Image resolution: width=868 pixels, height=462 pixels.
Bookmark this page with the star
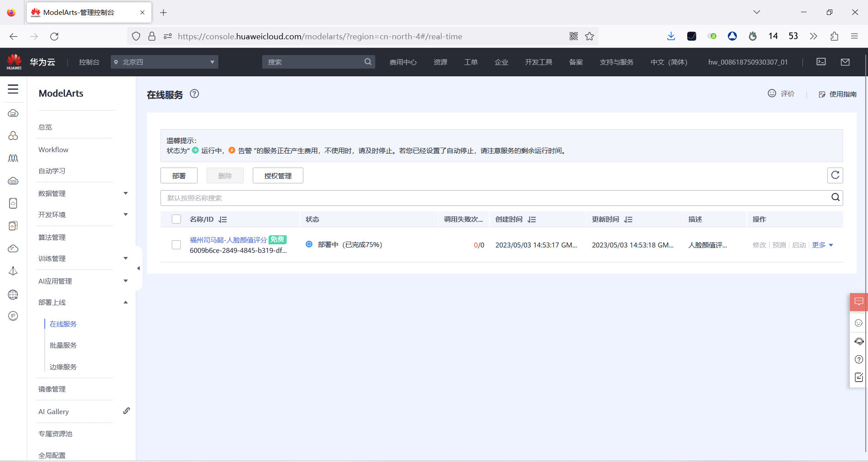pos(590,36)
